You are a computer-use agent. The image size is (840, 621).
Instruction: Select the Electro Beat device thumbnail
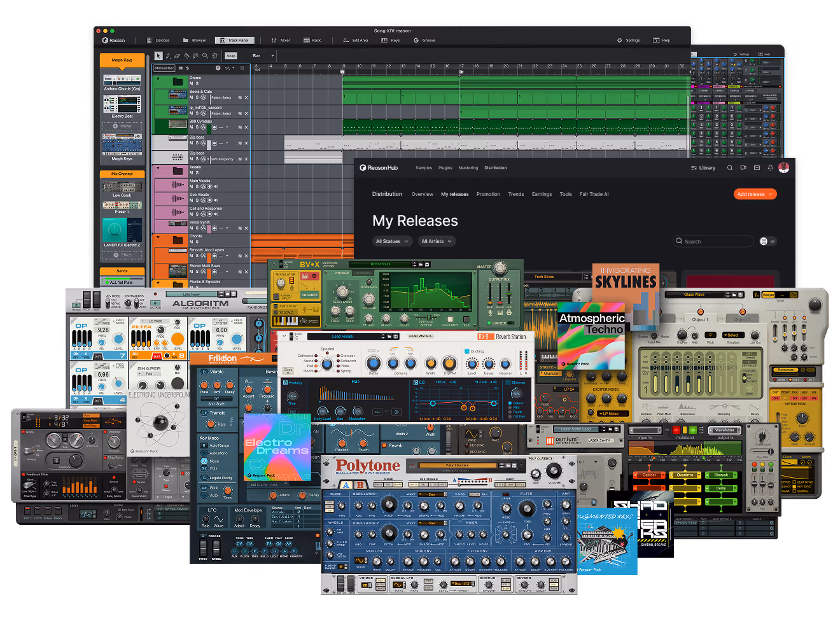(x=122, y=104)
